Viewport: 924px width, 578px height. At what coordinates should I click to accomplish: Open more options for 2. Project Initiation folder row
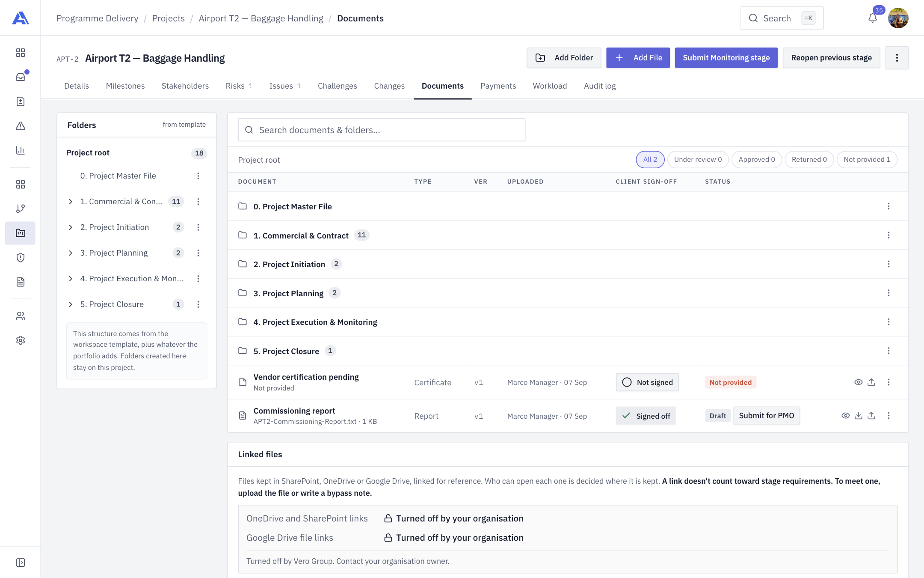pos(888,264)
